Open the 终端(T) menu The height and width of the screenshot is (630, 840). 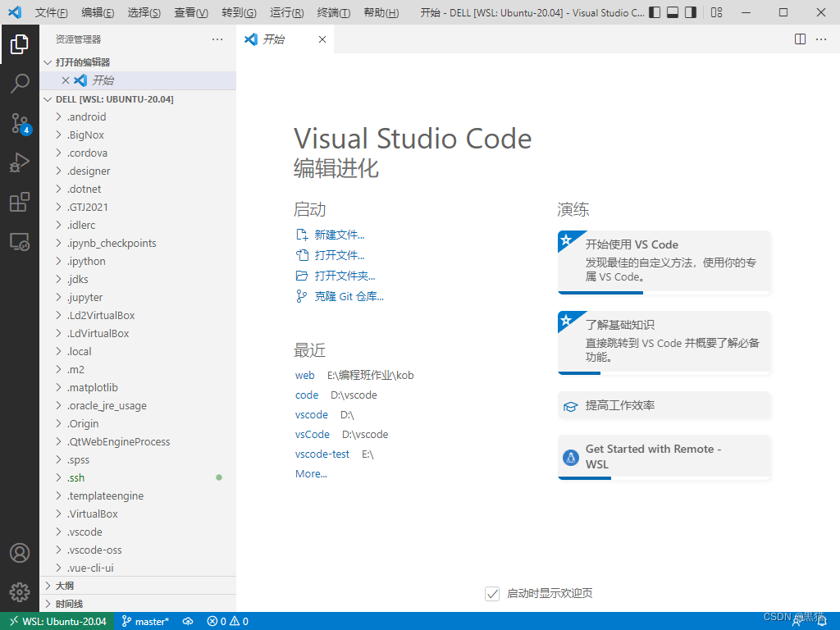click(x=333, y=12)
